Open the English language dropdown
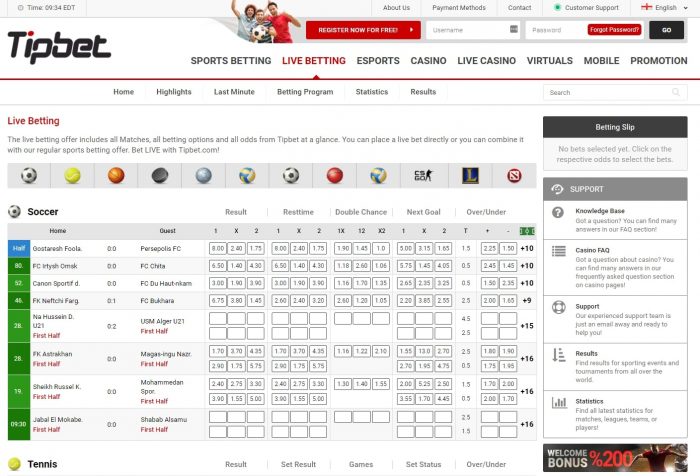The width and height of the screenshot is (700, 476). coord(664,8)
